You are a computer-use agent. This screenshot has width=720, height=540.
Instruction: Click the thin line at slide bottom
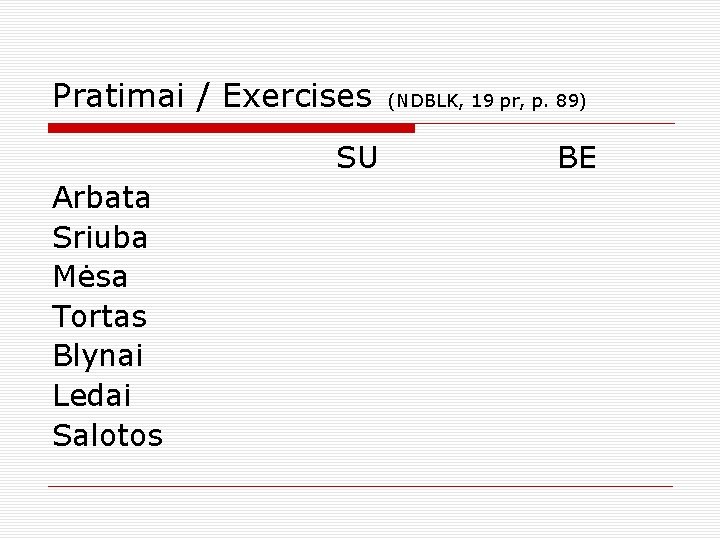tap(360, 486)
